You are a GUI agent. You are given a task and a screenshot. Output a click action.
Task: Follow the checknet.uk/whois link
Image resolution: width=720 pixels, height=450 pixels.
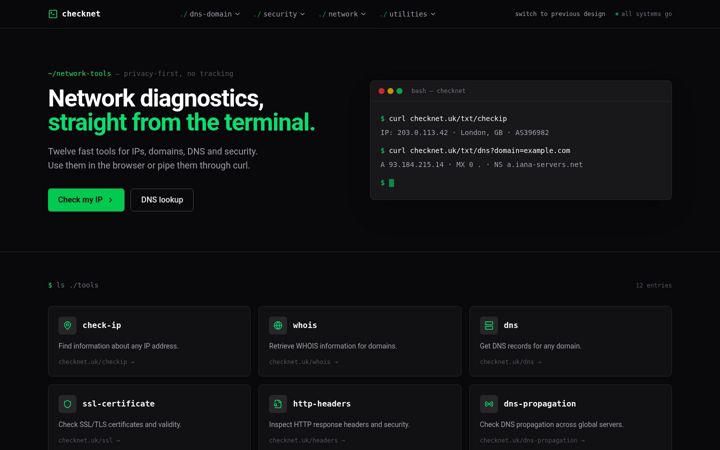coord(304,362)
